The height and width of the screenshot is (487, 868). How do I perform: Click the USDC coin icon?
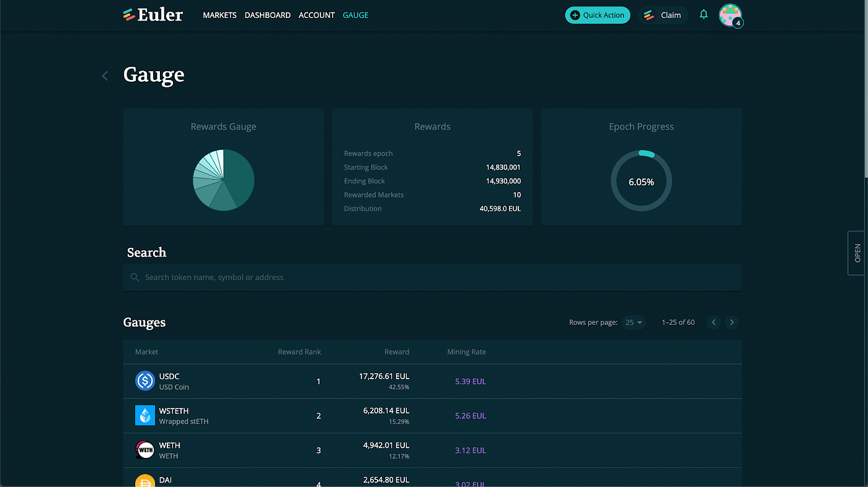145,381
